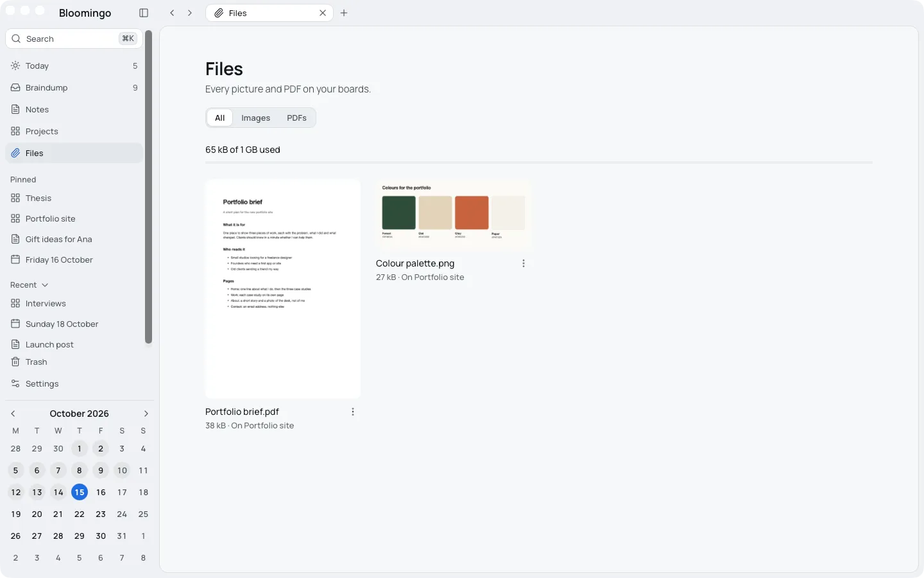
Task: Click the October 2026 calendar heading
Action: (80, 414)
